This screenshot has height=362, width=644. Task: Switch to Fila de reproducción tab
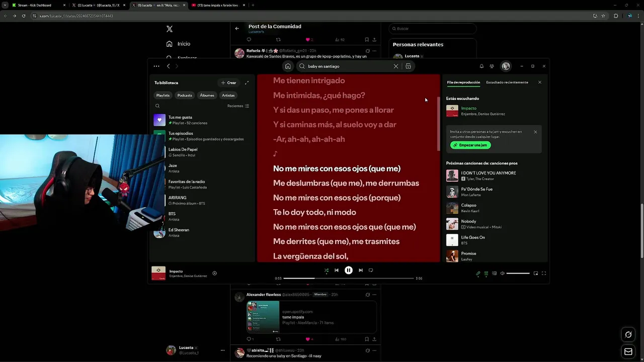click(463, 82)
